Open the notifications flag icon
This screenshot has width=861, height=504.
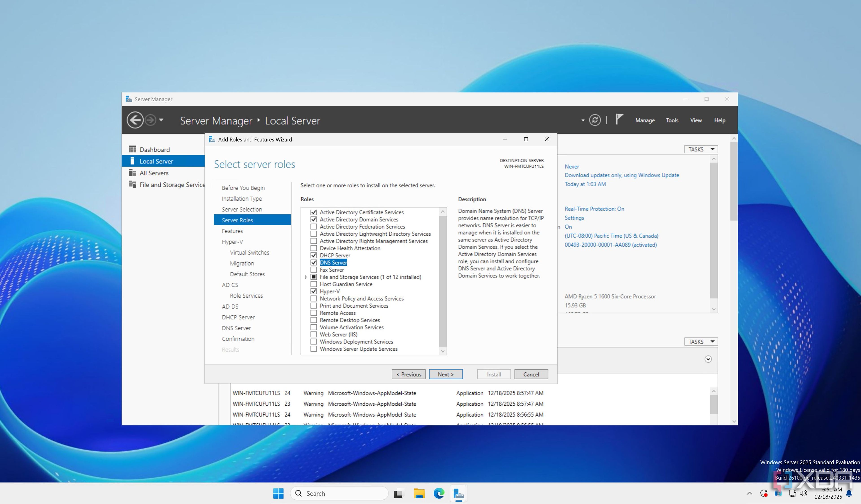619,119
